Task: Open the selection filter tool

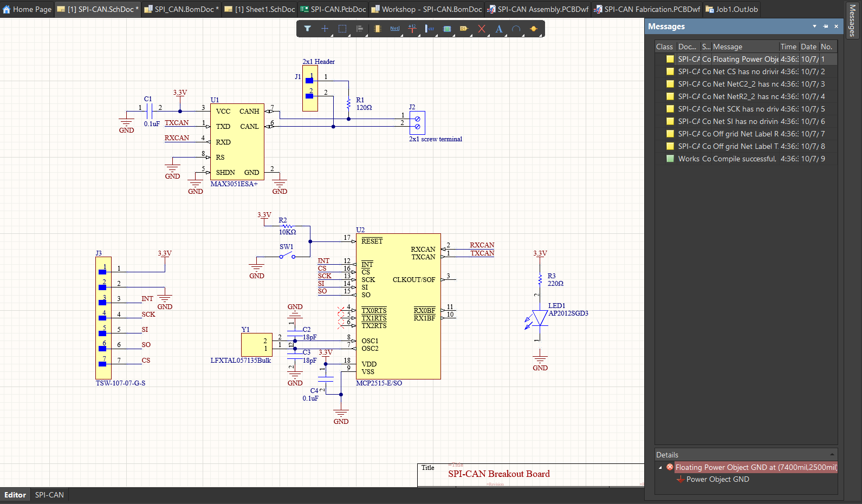Action: [307, 29]
